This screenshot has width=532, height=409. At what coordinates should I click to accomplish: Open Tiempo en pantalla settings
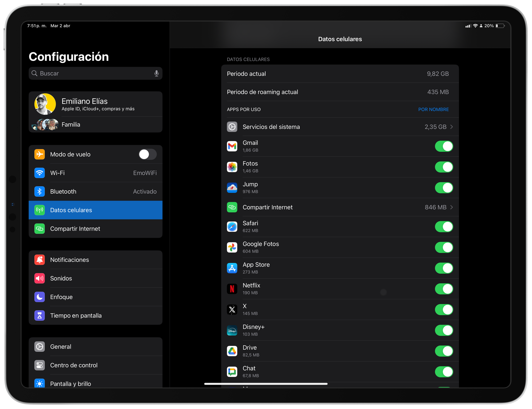(x=95, y=316)
